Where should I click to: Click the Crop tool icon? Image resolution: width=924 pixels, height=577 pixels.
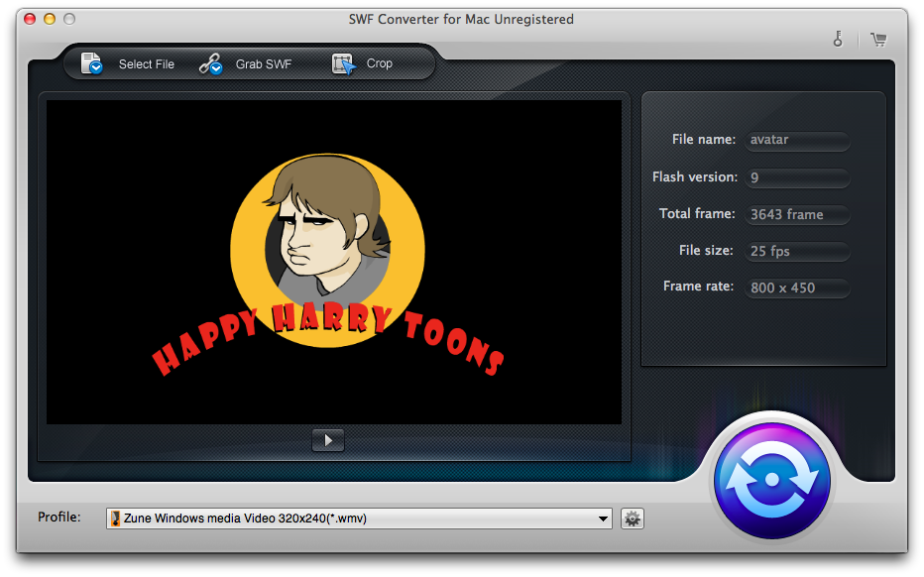coord(344,63)
